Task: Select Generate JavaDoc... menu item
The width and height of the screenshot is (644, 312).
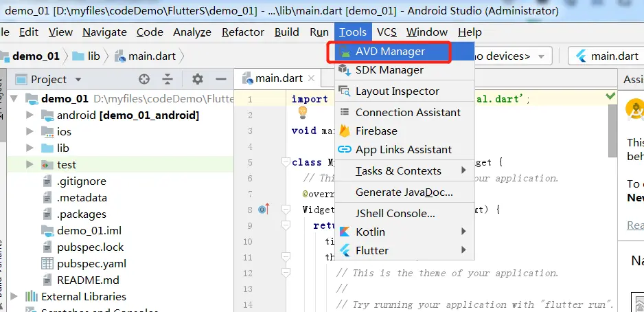Action: pos(404,192)
